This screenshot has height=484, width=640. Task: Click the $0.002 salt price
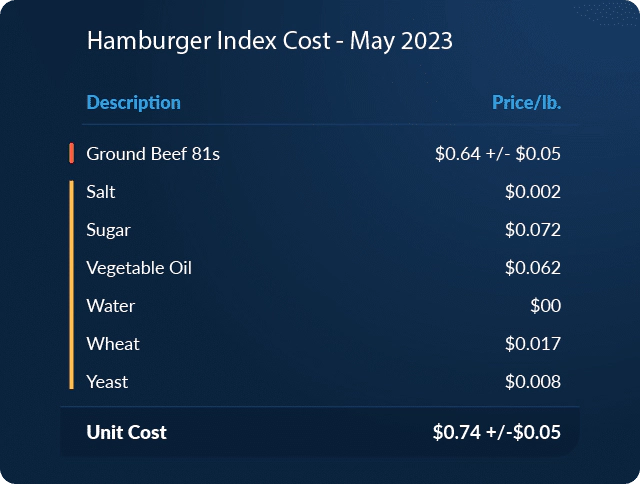click(532, 192)
